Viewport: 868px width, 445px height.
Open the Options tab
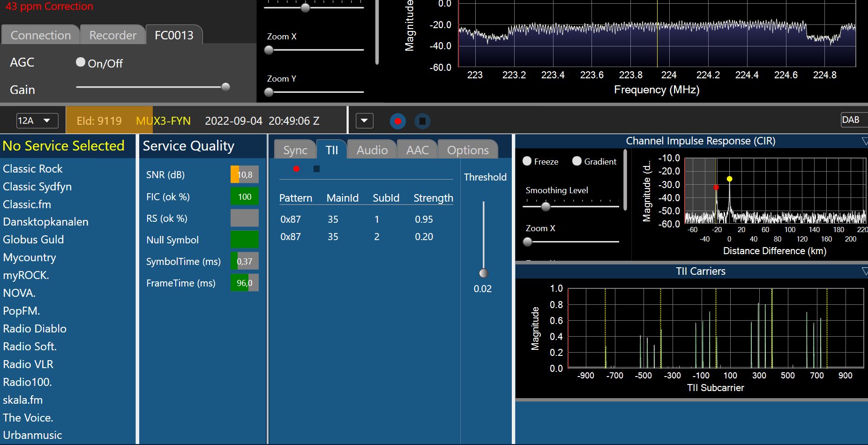tap(467, 150)
